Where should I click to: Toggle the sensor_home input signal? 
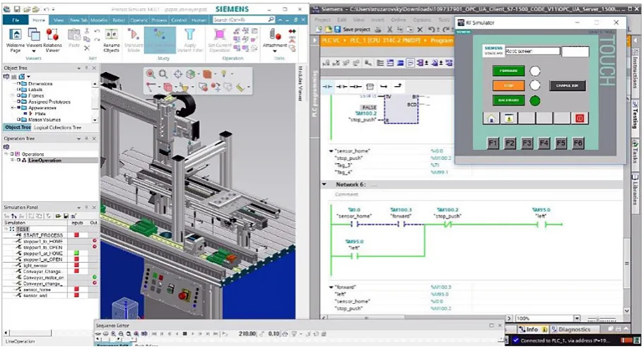point(76,290)
